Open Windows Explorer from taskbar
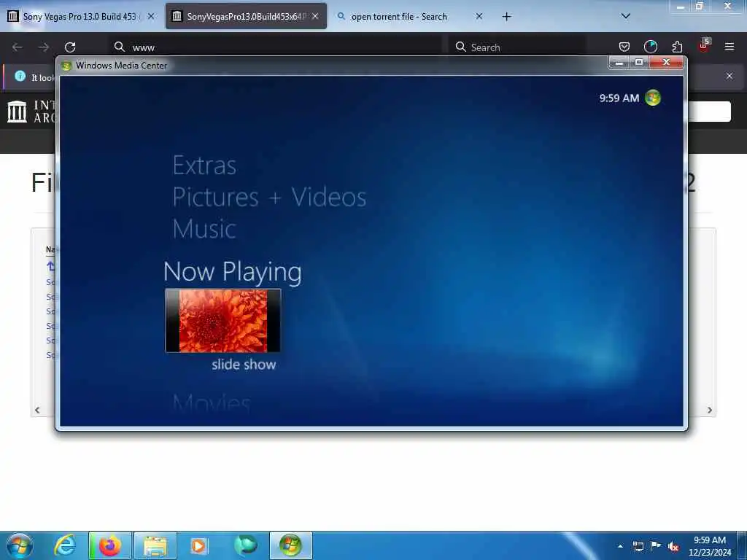The height and width of the screenshot is (560, 747). [x=155, y=545]
